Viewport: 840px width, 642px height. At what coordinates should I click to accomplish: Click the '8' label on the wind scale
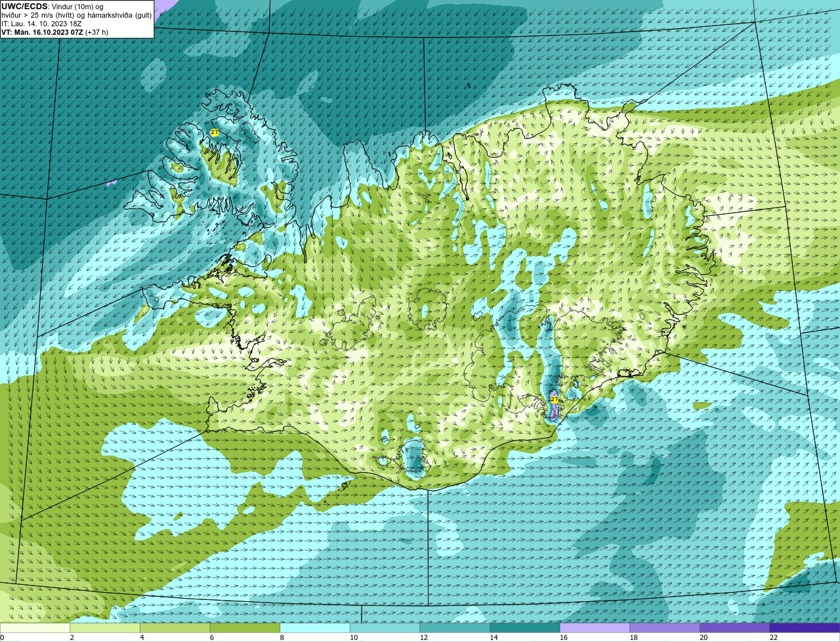tap(282, 637)
